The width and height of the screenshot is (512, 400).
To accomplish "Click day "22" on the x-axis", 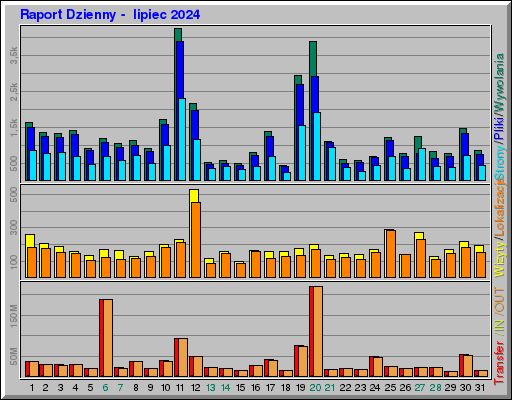I will [x=345, y=388].
